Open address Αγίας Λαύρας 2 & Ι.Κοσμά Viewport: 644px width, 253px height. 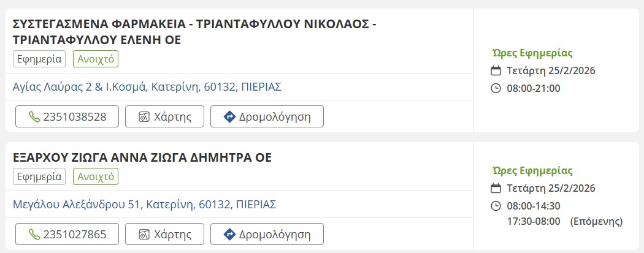(147, 86)
